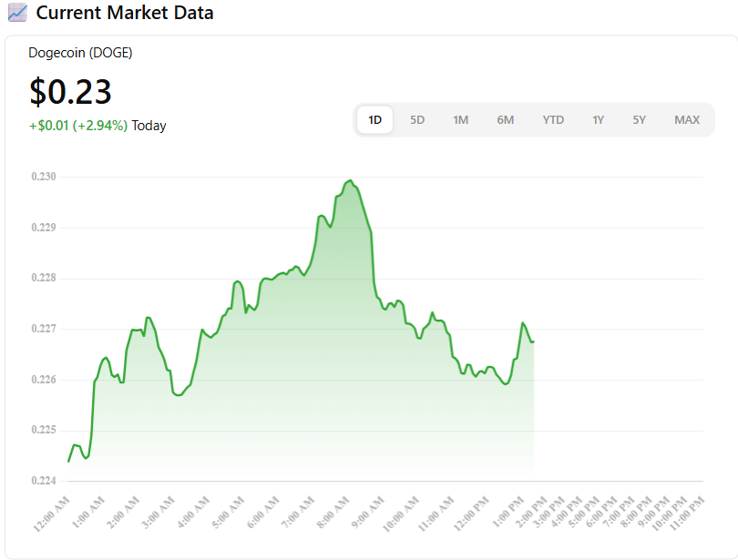Select the 1D time range tab
738x560 pixels.
click(x=374, y=120)
